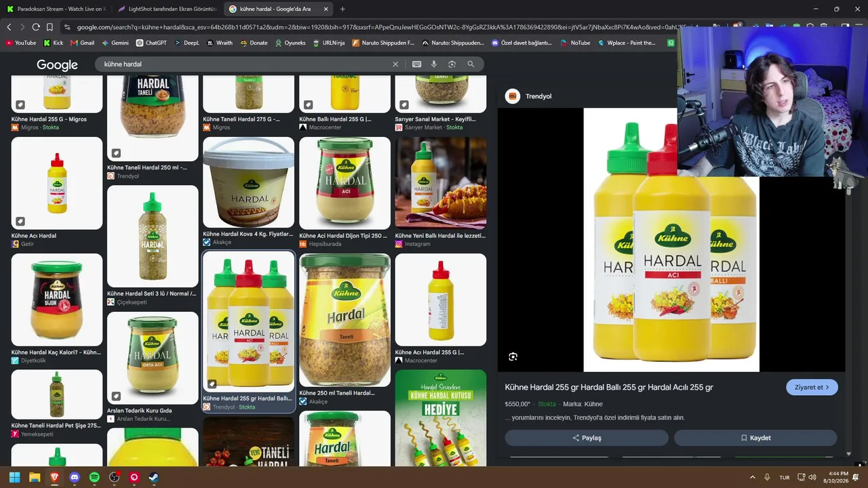Open Steam from the taskbar
Screen dimensions: 868x488
(x=154, y=477)
